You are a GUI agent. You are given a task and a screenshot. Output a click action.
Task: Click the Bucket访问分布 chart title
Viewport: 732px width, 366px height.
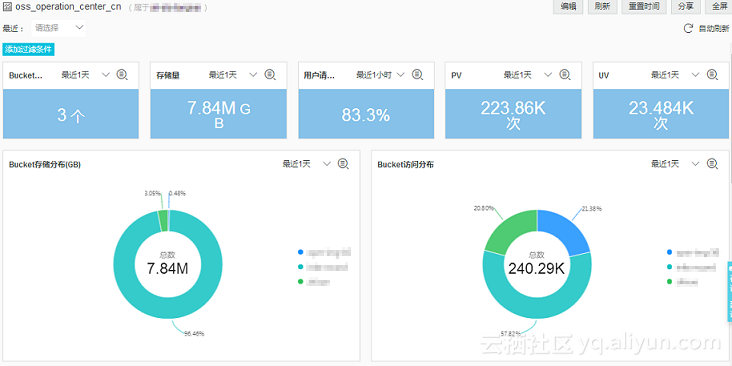[406, 164]
